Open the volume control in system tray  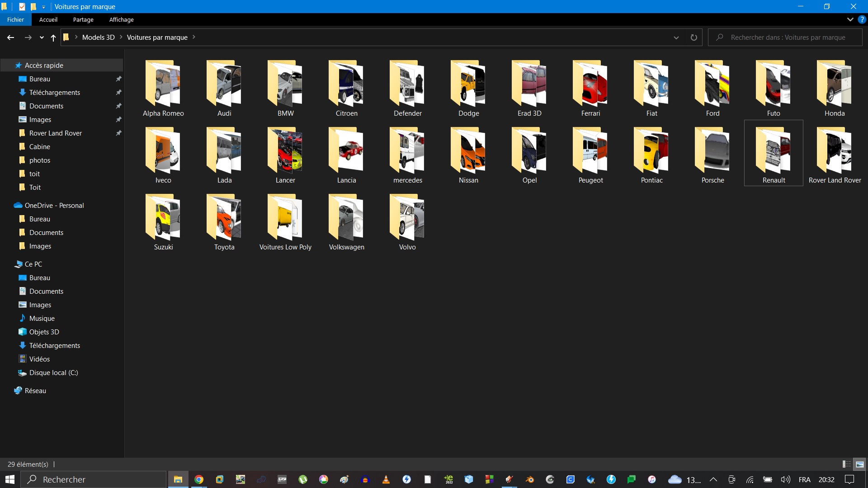coord(785,479)
